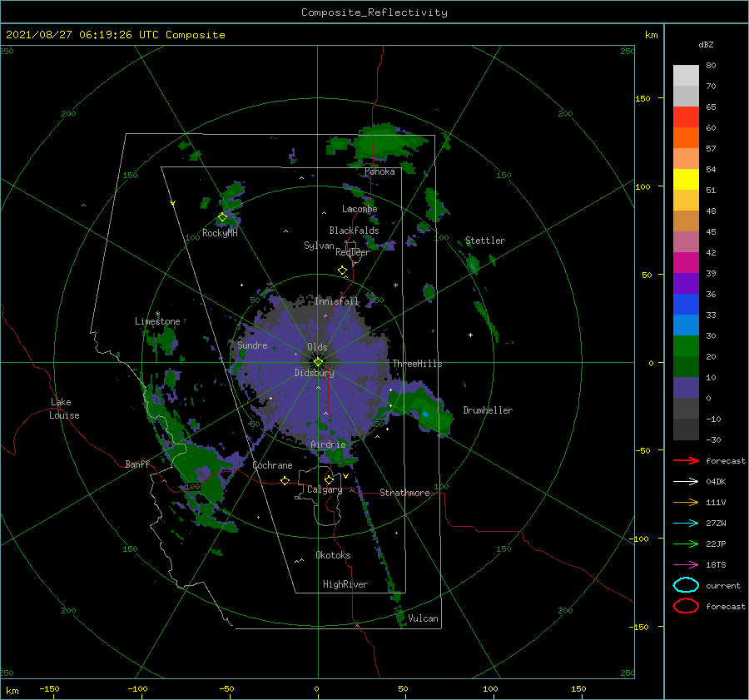
Task: Click the white 04DK arrow legend icon
Action: [x=686, y=482]
